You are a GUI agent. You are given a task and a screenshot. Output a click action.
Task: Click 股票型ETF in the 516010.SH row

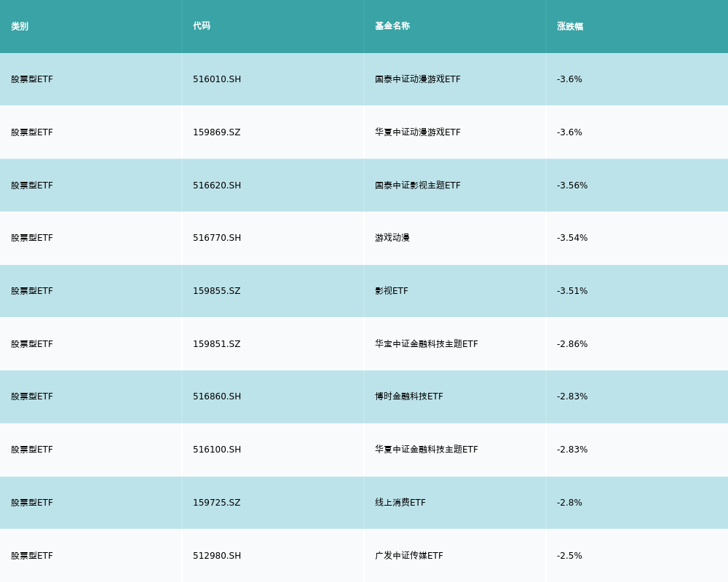pyautogui.click(x=32, y=79)
